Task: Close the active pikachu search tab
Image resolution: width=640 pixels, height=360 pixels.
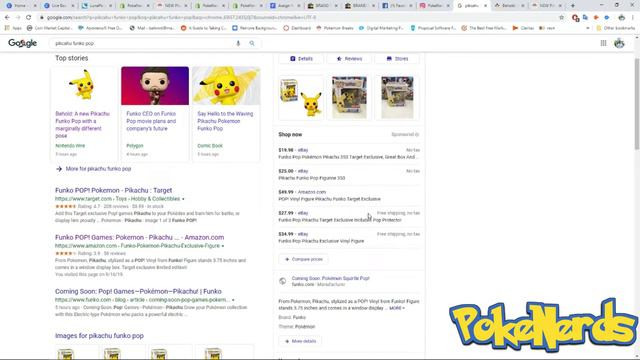Action: click(x=485, y=6)
